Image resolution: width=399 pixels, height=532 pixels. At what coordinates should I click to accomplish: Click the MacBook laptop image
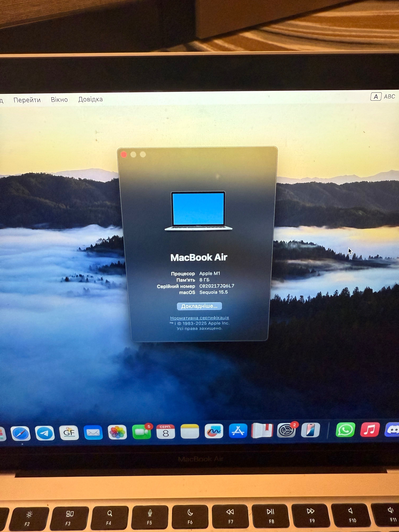(x=198, y=211)
